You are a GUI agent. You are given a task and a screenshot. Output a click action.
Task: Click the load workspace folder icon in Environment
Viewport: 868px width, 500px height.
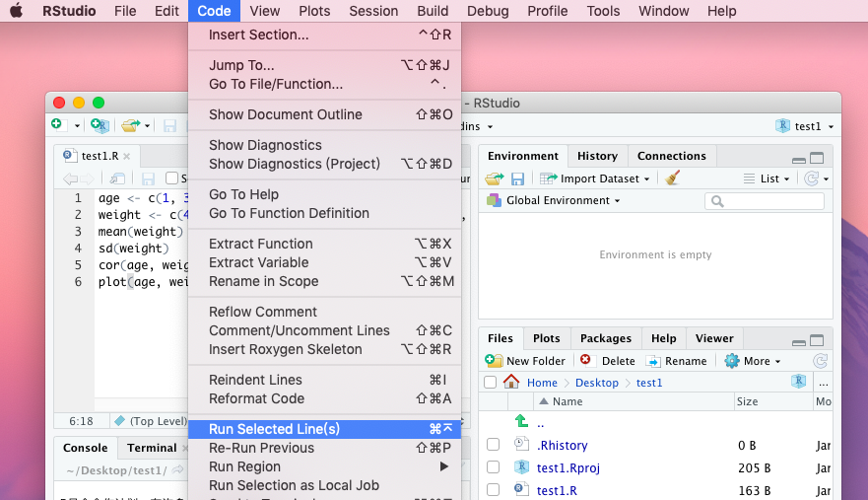coord(495,179)
